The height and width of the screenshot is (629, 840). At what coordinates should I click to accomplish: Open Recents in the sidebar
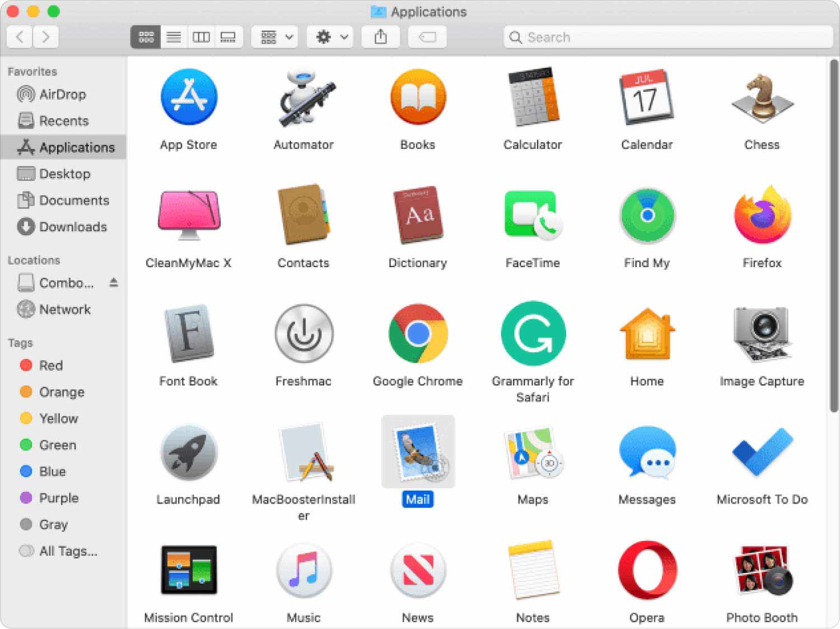coord(63,121)
